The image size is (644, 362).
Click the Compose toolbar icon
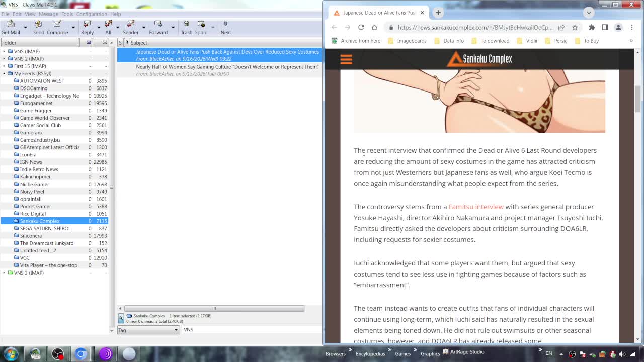coord(57,27)
